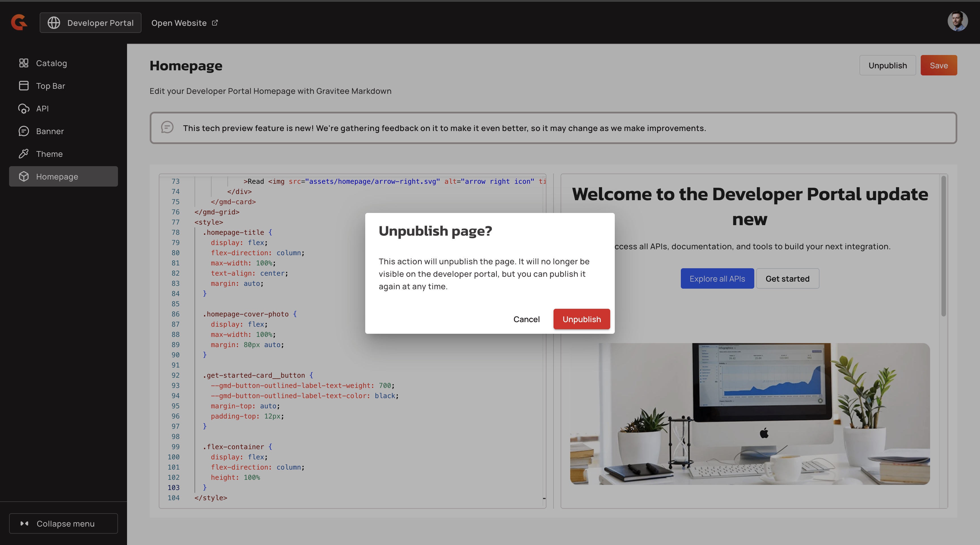Click the Homepage cube icon in the sidebar
The image size is (980, 545).
[x=24, y=176]
